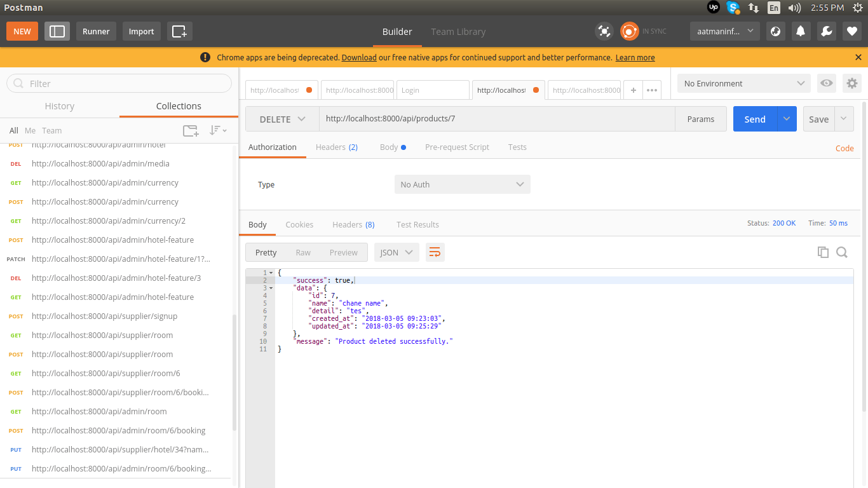Viewport: 868px width, 488px height.
Task: Open the Pre-request Script tab
Action: pos(457,147)
